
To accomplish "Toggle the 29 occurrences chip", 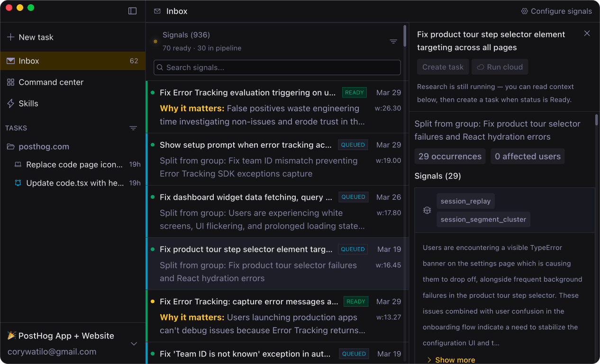I will tap(450, 156).
